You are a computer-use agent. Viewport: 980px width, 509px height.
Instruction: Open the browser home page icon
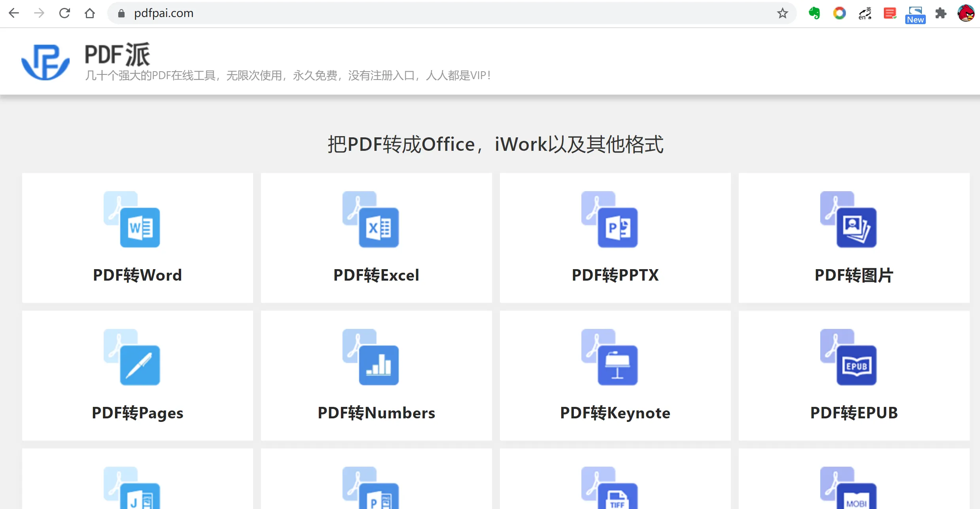tap(90, 13)
